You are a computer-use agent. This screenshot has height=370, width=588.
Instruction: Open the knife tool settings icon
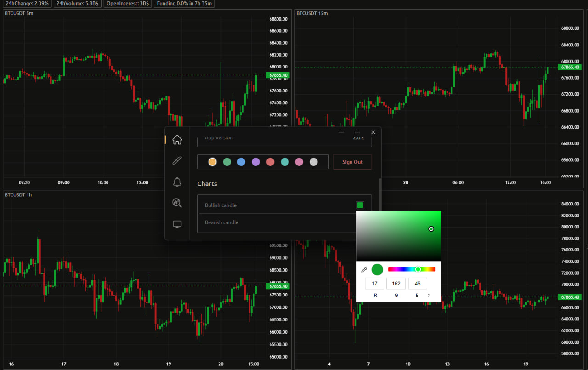pos(177,161)
